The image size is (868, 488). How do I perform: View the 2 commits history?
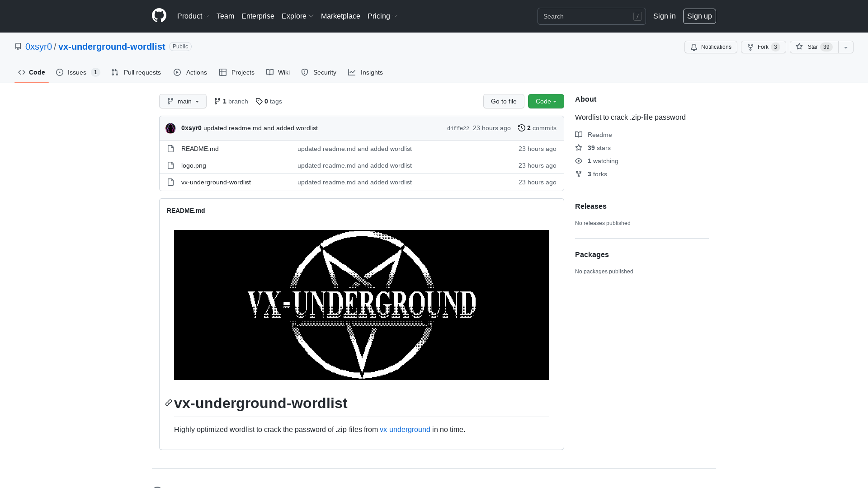click(x=537, y=128)
